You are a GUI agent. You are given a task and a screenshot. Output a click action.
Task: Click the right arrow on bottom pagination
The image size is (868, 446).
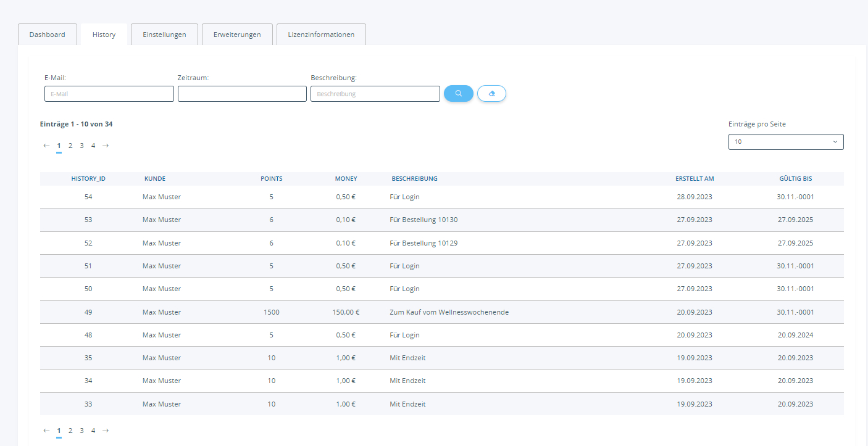coord(105,430)
